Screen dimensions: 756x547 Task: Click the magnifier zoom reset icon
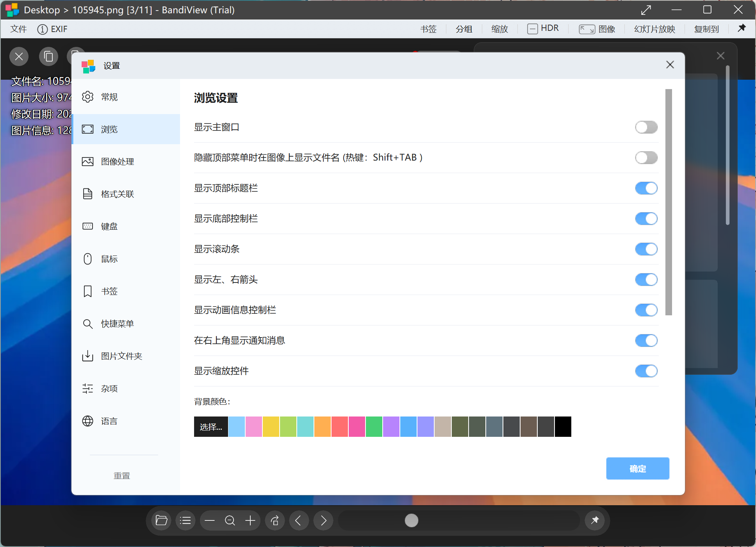pos(230,520)
